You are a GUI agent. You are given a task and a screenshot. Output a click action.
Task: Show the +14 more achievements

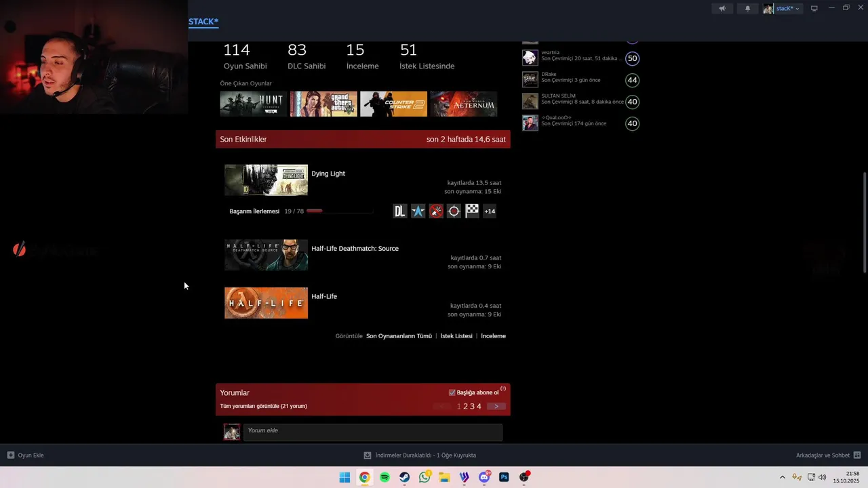pos(490,211)
